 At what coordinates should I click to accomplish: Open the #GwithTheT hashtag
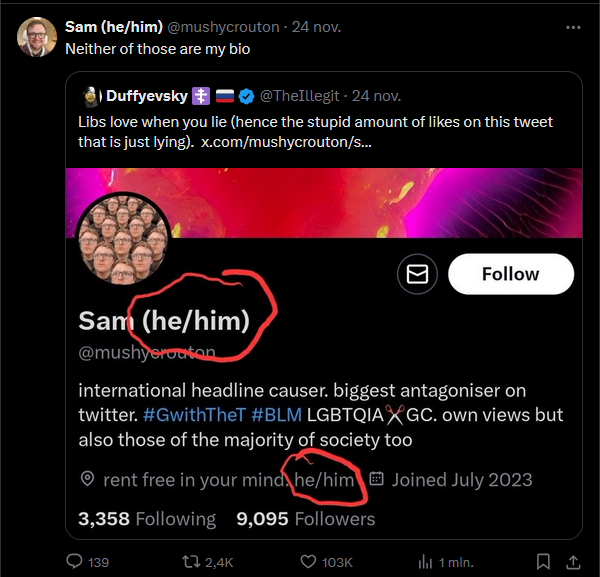pyautogui.click(x=196, y=414)
